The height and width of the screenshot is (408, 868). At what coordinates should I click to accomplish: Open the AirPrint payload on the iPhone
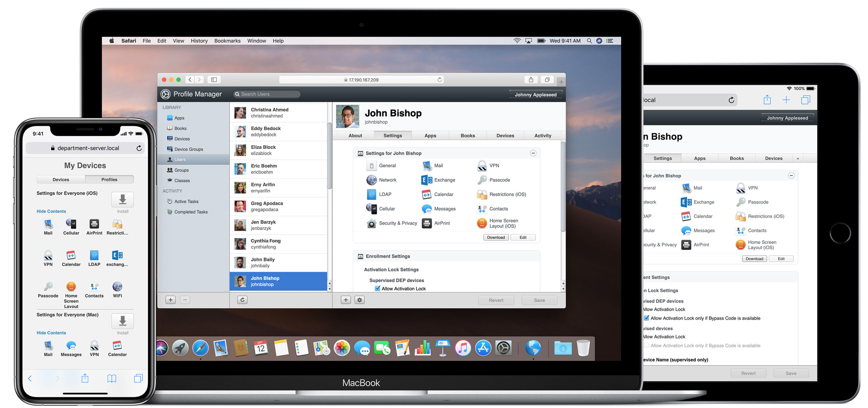coord(94,227)
